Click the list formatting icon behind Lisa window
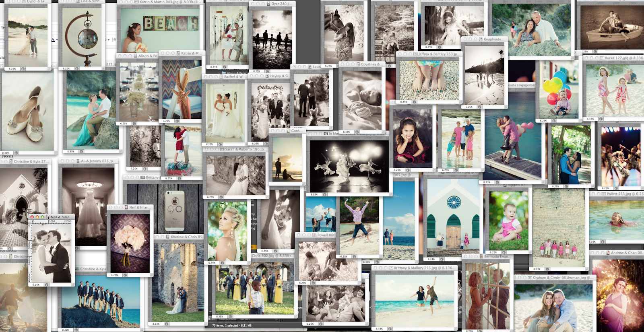 (x=114, y=39)
